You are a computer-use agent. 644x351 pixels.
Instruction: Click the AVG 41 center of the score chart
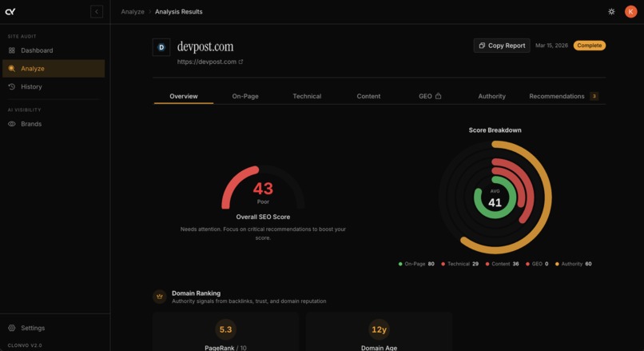495,199
